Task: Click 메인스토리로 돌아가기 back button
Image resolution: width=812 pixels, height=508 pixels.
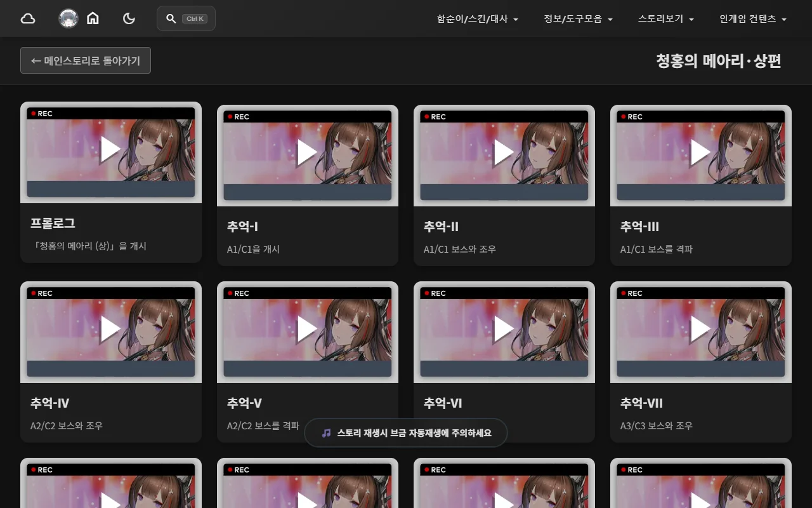Action: [x=86, y=60]
